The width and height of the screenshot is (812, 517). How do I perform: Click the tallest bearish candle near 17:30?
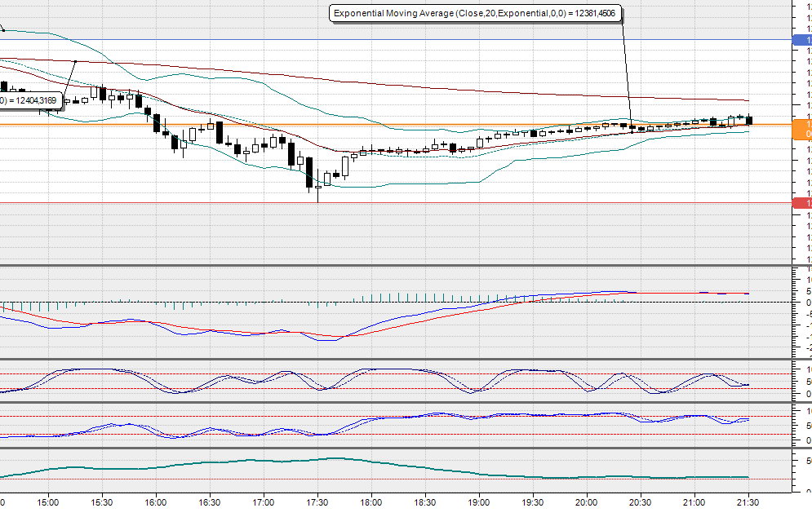point(310,171)
